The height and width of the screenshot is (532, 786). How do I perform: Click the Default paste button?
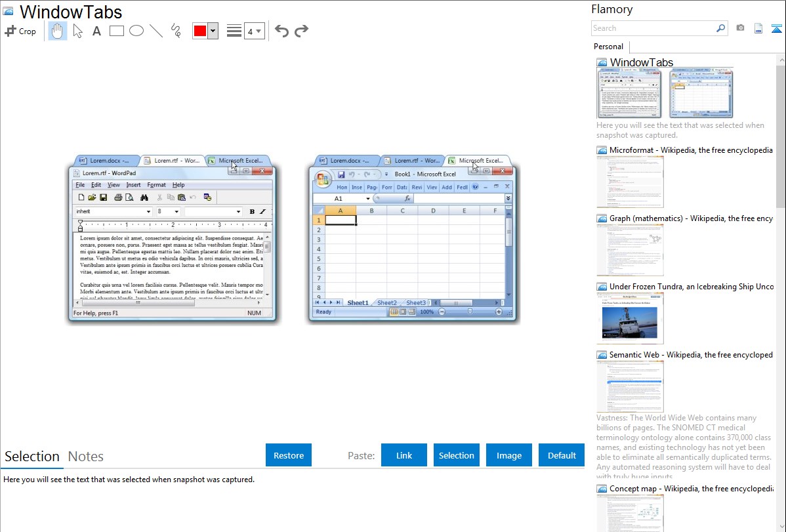pos(562,455)
